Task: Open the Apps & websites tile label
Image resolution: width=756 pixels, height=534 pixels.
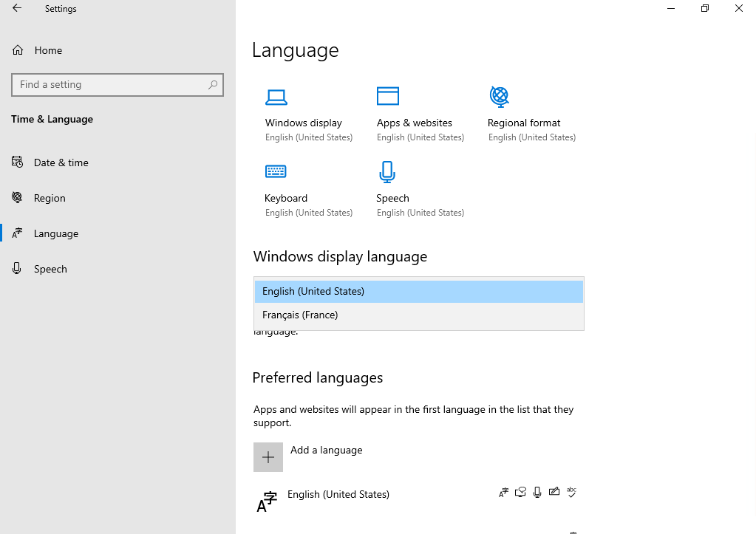Action: pyautogui.click(x=414, y=123)
